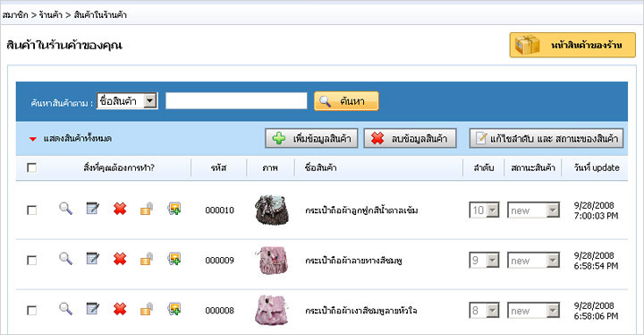Open status dropdown showing new for 000009
This screenshot has width=644, height=335.
[533, 261]
